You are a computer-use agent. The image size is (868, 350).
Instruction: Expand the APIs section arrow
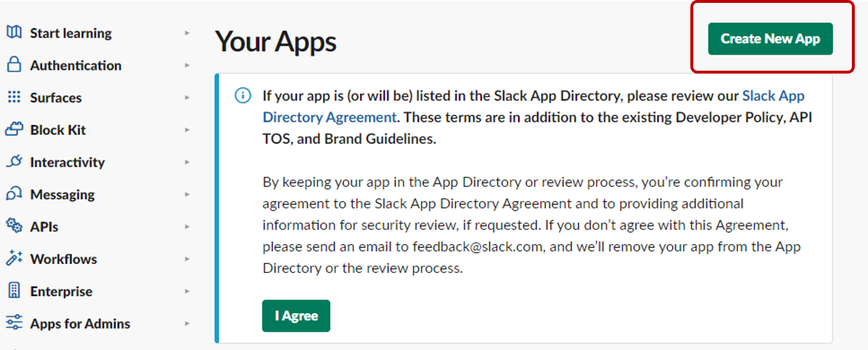(x=187, y=227)
